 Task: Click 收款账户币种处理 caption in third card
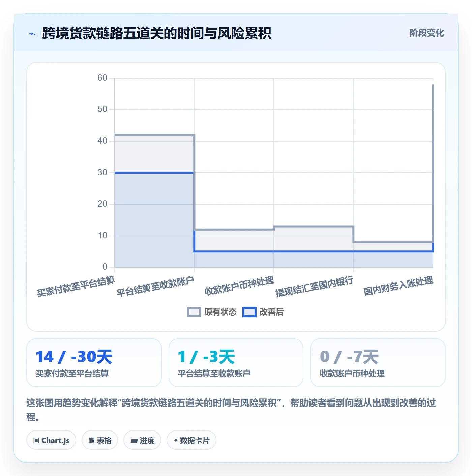[352, 374]
